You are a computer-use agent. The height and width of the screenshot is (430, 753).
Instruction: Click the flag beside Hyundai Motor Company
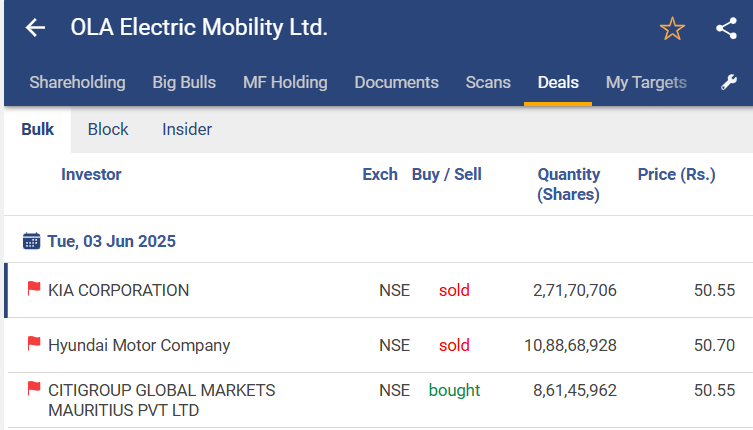click(x=34, y=345)
